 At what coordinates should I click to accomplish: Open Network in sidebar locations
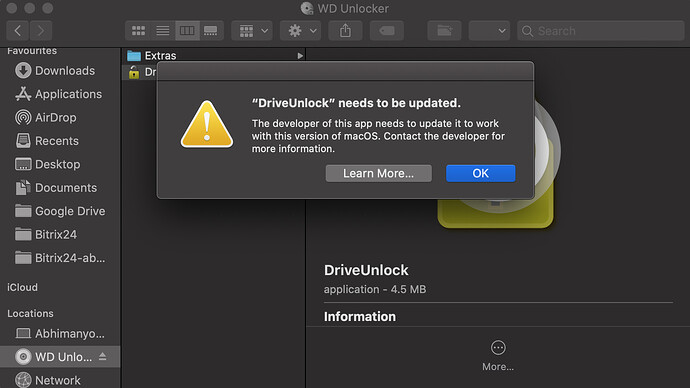click(x=48, y=380)
